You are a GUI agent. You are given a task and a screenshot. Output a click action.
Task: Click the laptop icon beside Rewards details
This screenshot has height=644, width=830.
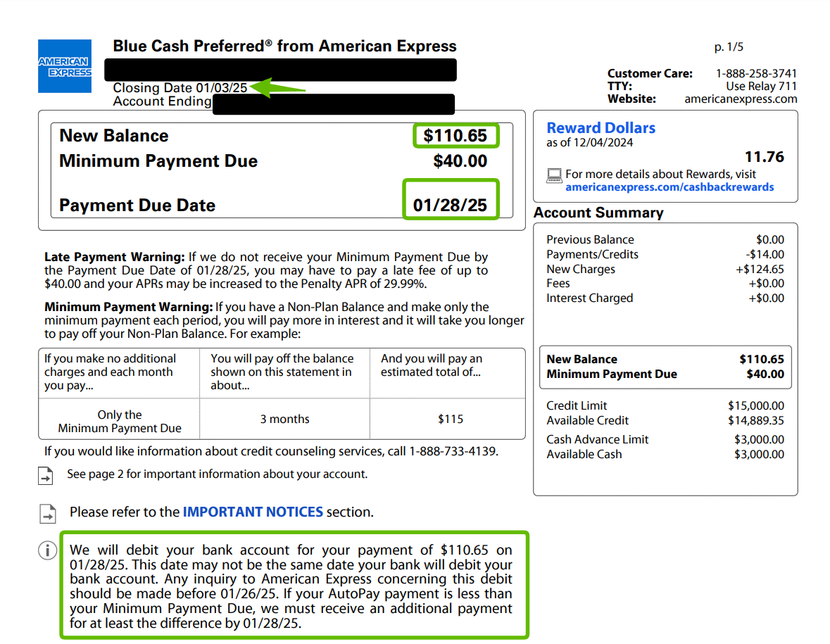pyautogui.click(x=554, y=176)
